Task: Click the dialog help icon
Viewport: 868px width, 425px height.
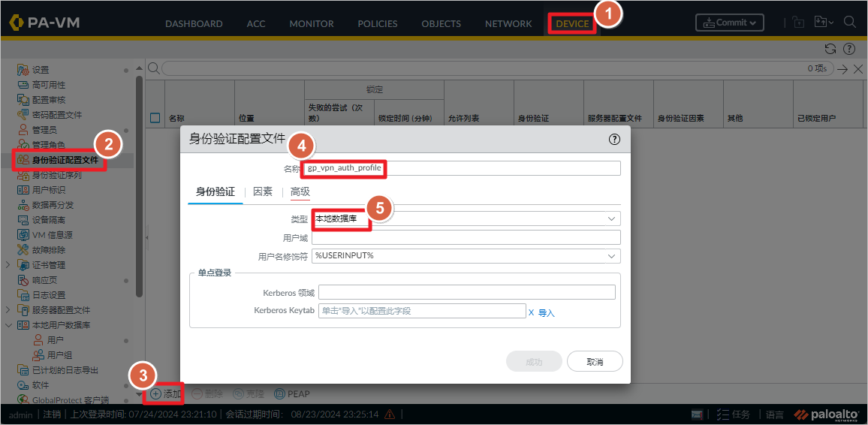Action: coord(614,140)
